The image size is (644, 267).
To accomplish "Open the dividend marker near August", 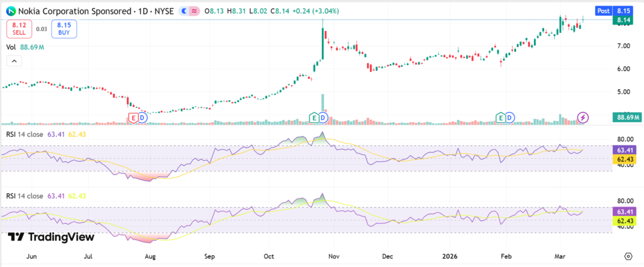I will pyautogui.click(x=142, y=118).
